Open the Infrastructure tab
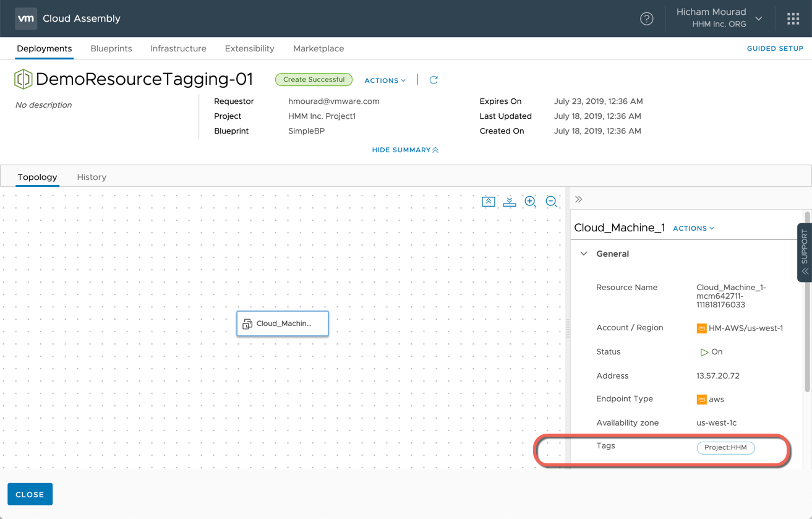The height and width of the screenshot is (519, 812). (x=178, y=48)
